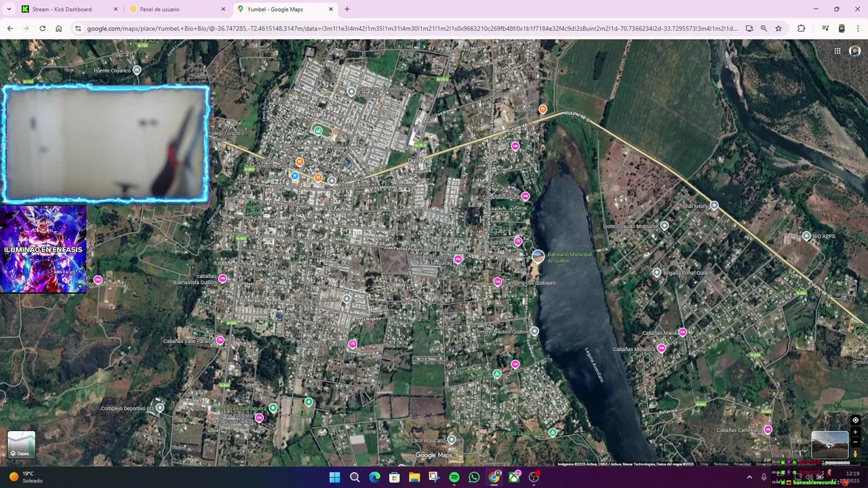The image size is (868, 488).
Task: Open a new browser tab
Action: [347, 9]
